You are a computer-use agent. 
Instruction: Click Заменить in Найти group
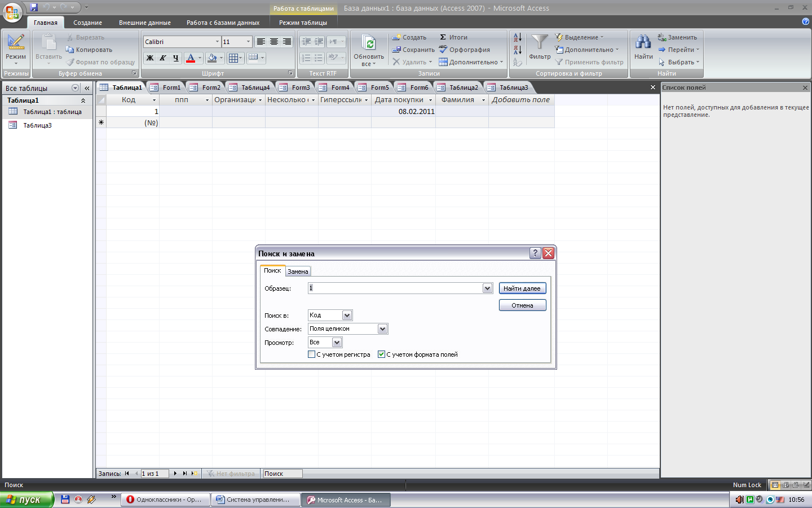(678, 37)
